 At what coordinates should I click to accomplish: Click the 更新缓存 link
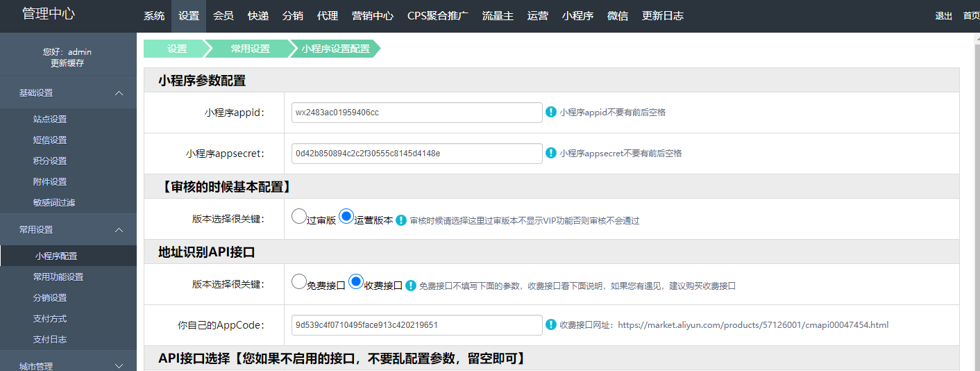click(67, 63)
